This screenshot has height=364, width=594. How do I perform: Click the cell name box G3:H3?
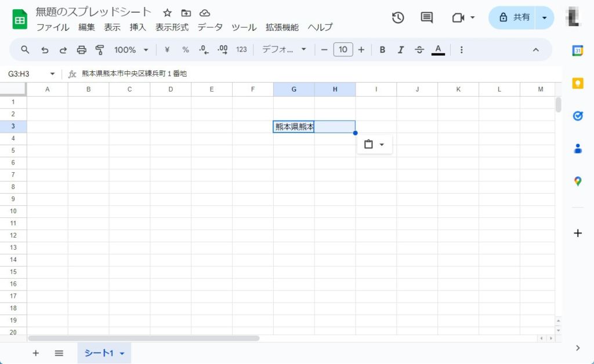(x=26, y=74)
